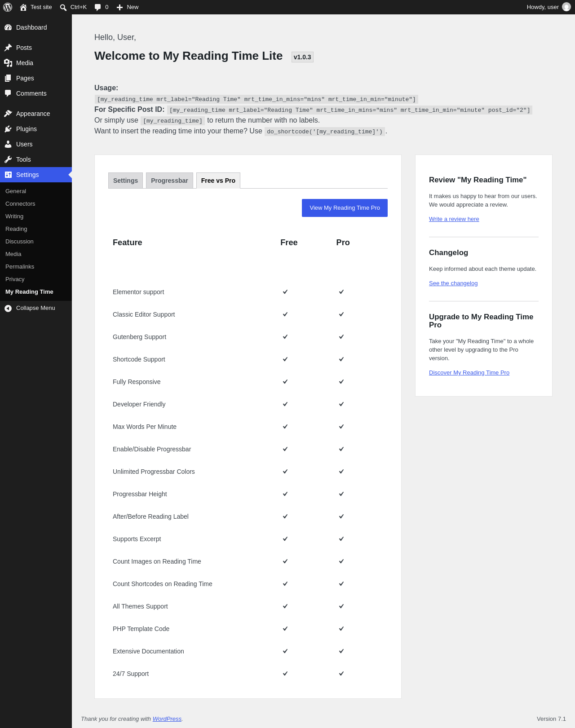Click the Tools wrench icon
Image resolution: width=575 pixels, height=728 pixels.
pos(8,159)
